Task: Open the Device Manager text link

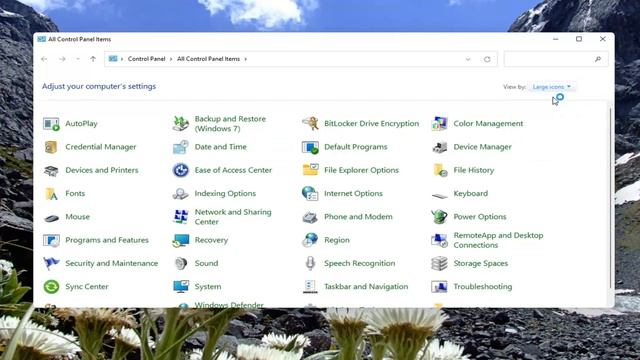Action: click(x=482, y=147)
